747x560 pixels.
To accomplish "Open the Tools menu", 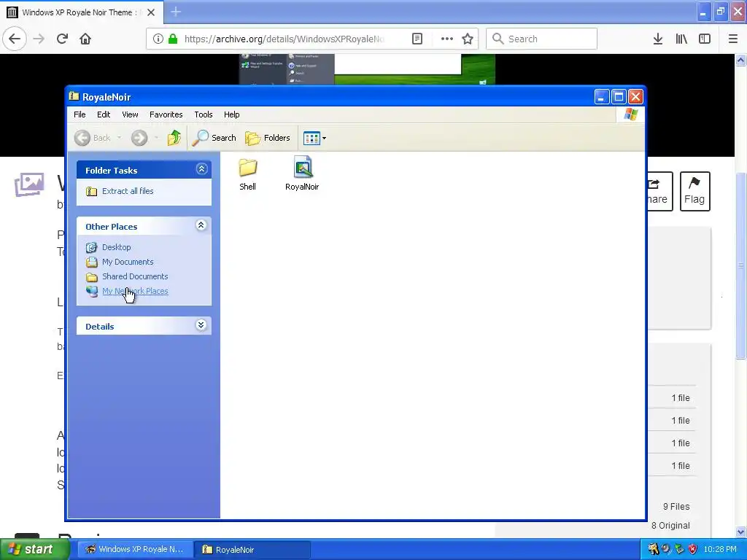I will pyautogui.click(x=204, y=114).
